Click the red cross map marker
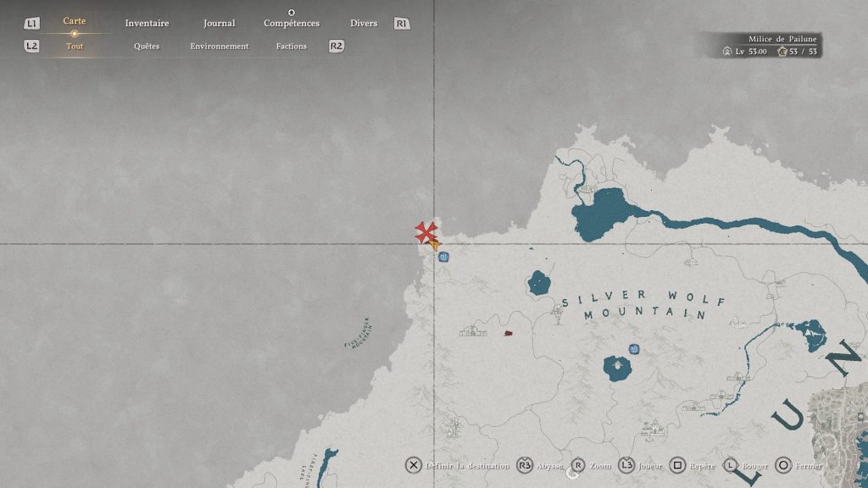 [x=426, y=231]
